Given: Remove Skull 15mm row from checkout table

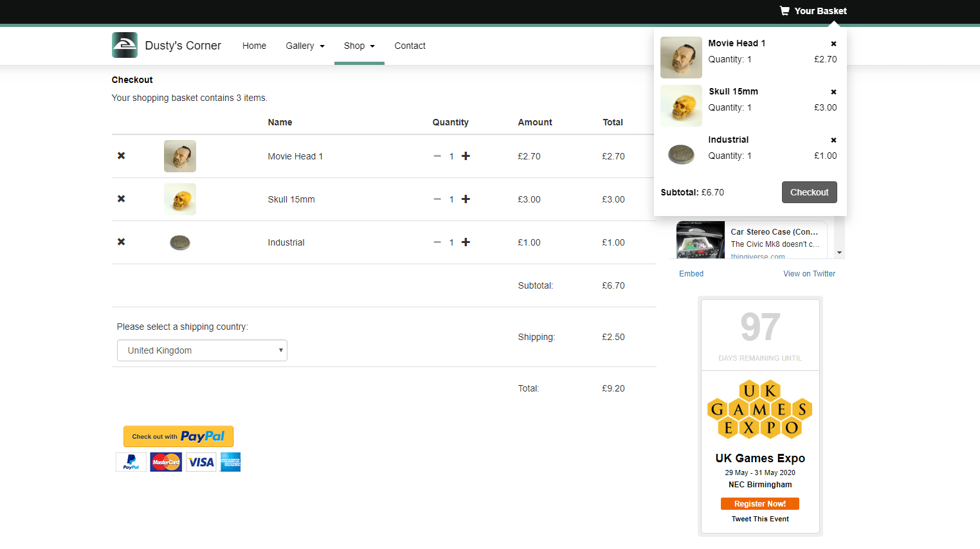Looking at the screenshot, I should pyautogui.click(x=121, y=199).
